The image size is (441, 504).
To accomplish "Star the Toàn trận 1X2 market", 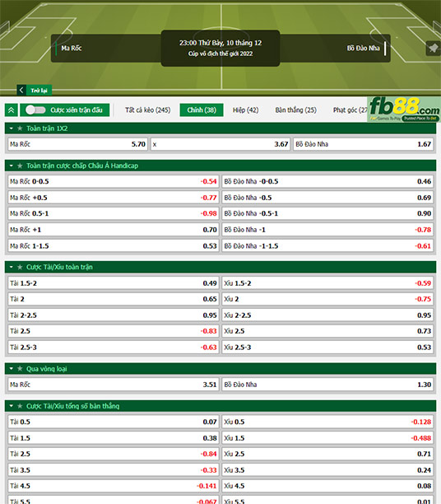I will [x=20, y=128].
